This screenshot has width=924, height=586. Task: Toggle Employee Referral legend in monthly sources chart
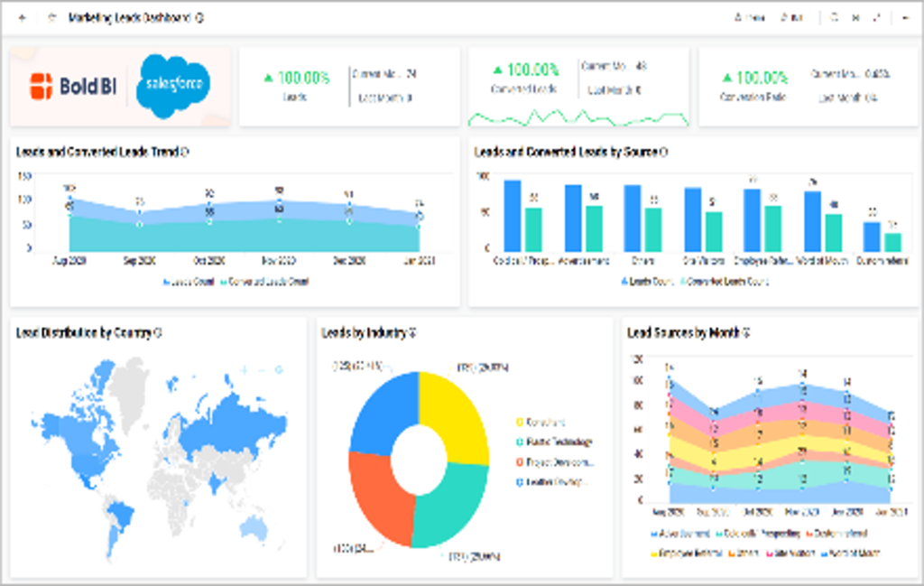(687, 553)
